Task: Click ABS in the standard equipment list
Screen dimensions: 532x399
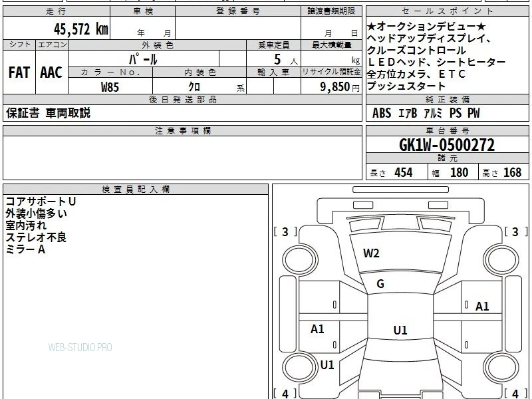Action: pyautogui.click(x=382, y=113)
